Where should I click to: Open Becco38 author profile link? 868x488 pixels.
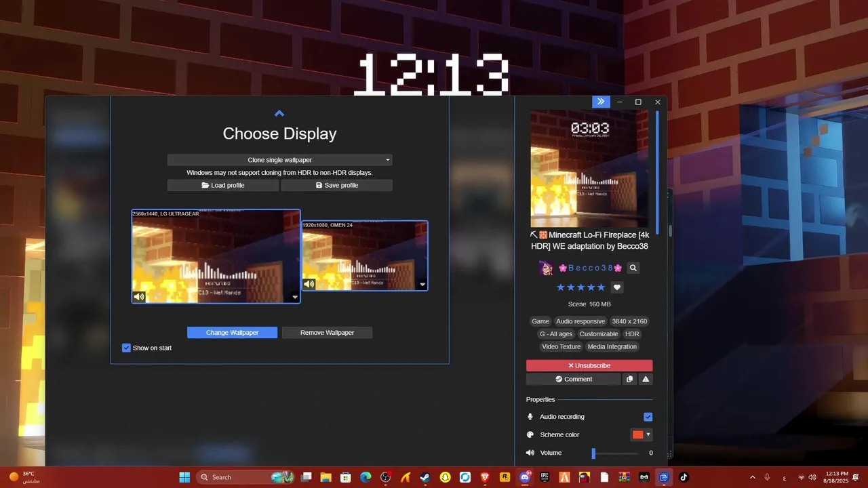[590, 268]
